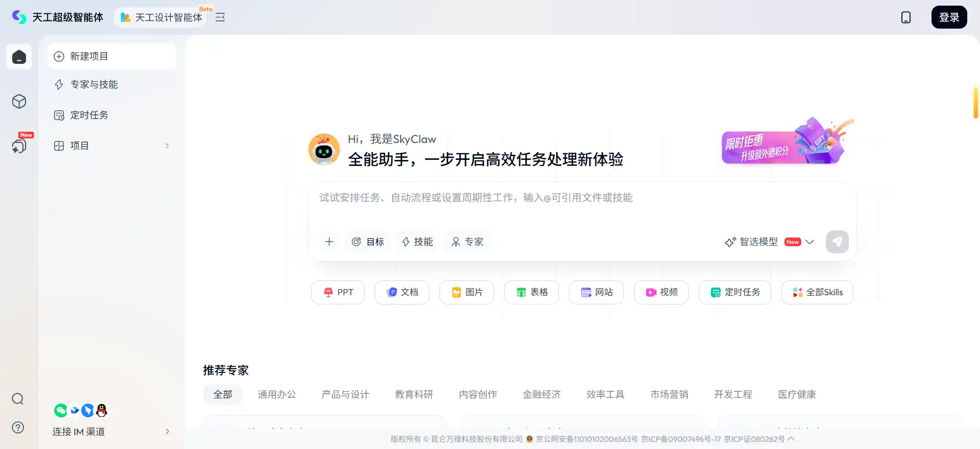Click the send paper-plane button
Viewport: 980px width, 449px height.
coord(837,242)
